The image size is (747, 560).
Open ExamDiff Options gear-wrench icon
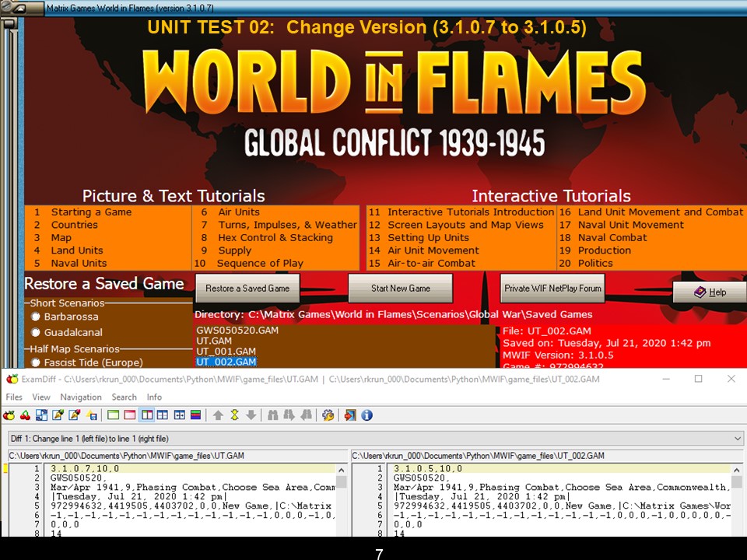328,415
